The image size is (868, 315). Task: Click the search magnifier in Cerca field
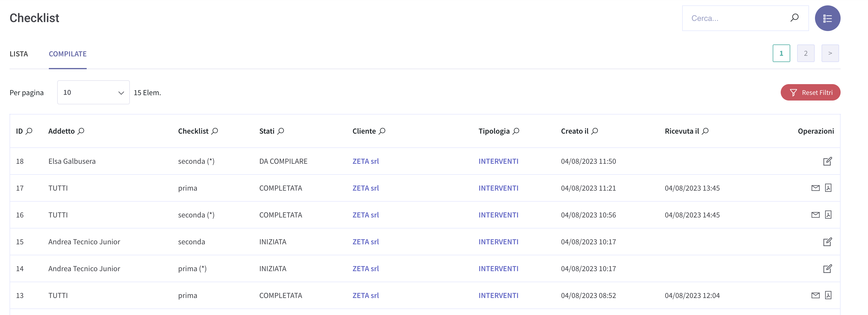coord(794,18)
